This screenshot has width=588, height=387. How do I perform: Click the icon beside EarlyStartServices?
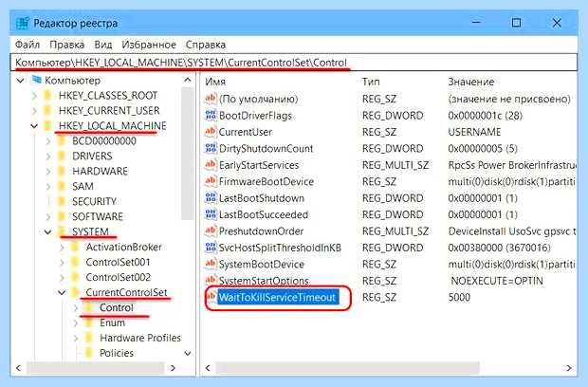pos(211,165)
